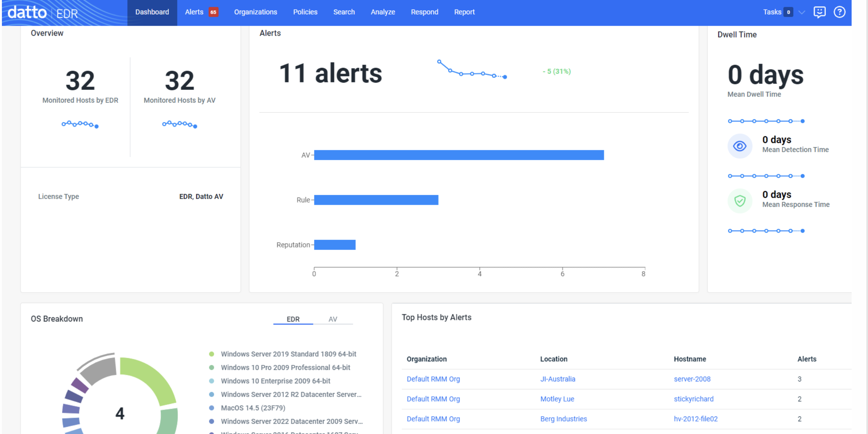Open the feedback chat icon

point(819,12)
